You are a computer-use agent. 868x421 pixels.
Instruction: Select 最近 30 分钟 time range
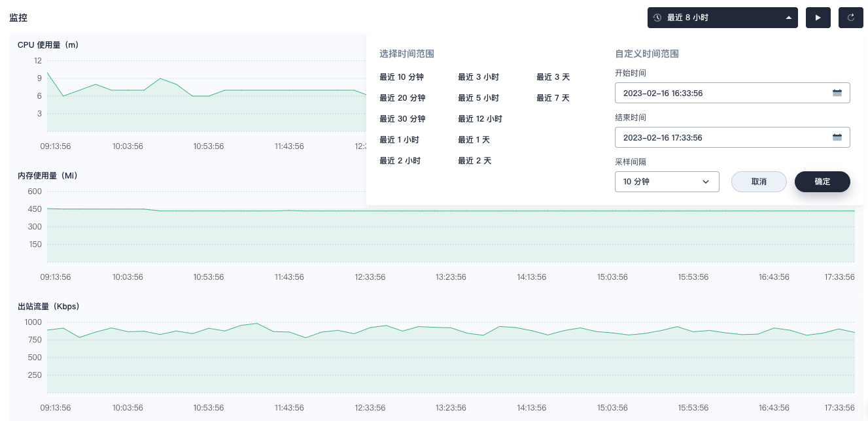tap(402, 119)
